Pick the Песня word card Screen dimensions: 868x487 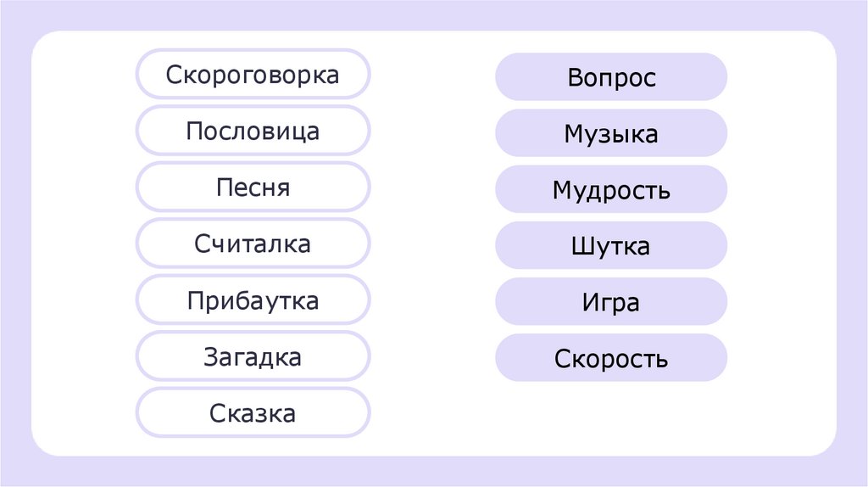pos(253,188)
